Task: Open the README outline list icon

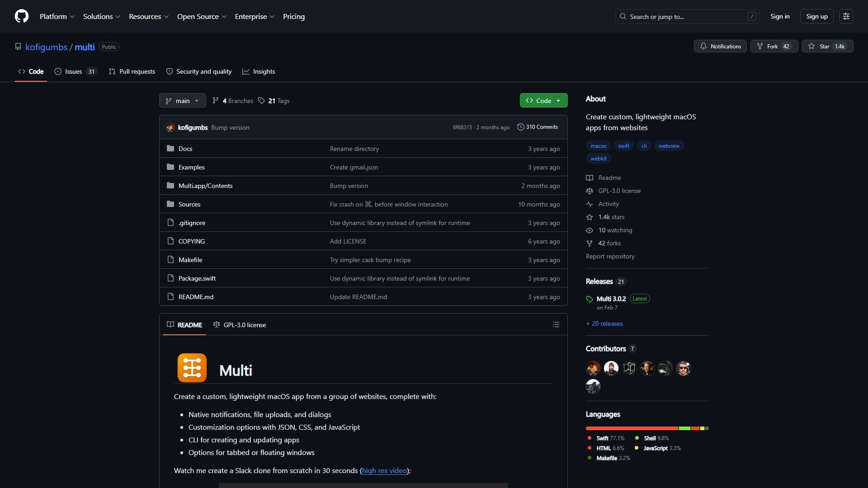Action: (x=556, y=324)
